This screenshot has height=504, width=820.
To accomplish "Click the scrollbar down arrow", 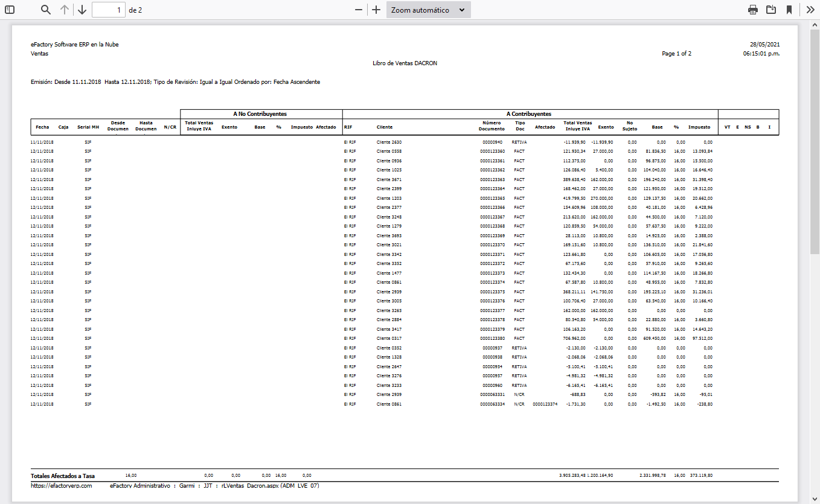I will (815, 499).
